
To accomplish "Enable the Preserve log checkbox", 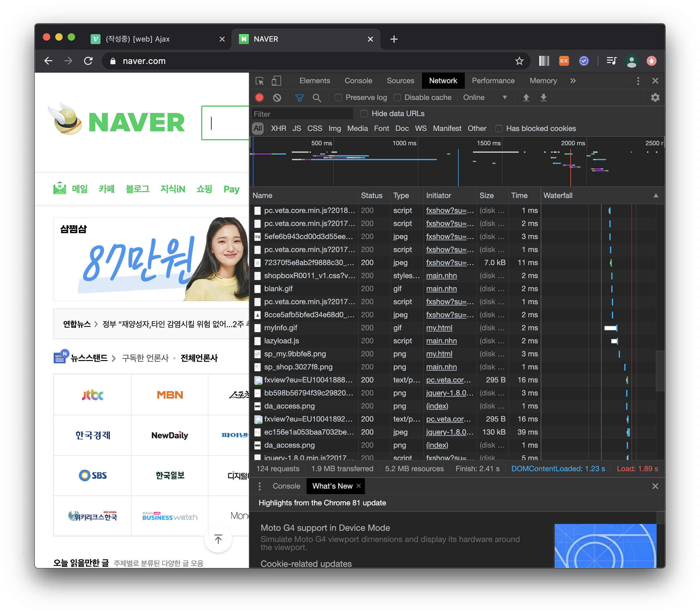I will [x=338, y=98].
